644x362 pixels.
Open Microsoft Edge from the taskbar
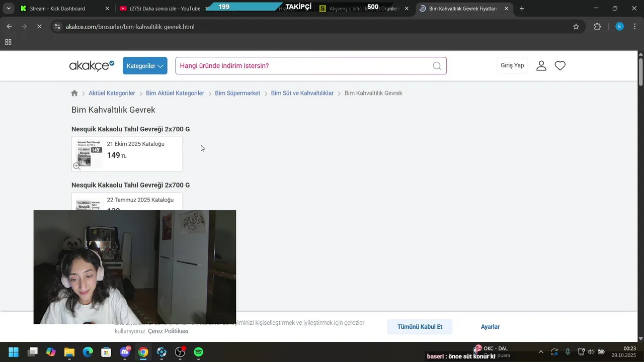pyautogui.click(x=88, y=352)
